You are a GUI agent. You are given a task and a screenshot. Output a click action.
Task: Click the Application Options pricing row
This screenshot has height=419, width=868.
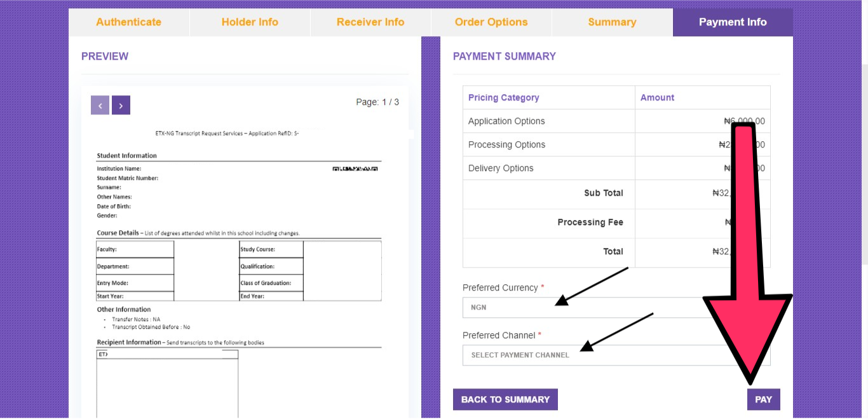pyautogui.click(x=548, y=121)
